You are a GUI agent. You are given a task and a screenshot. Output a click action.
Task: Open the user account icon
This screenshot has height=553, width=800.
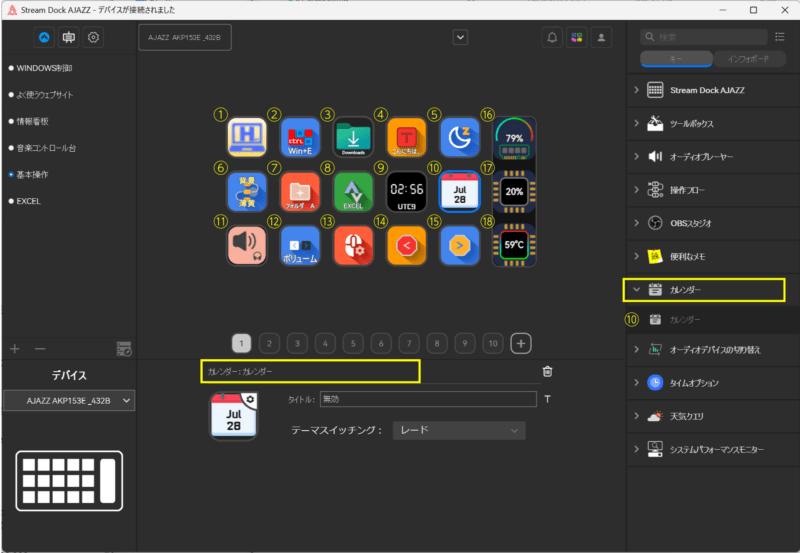[601, 37]
